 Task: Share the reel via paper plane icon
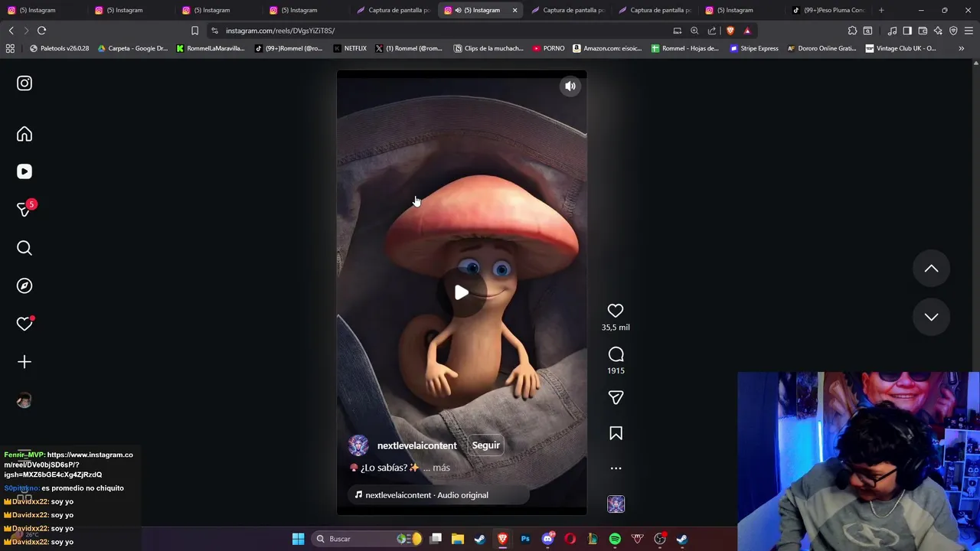coord(616,397)
